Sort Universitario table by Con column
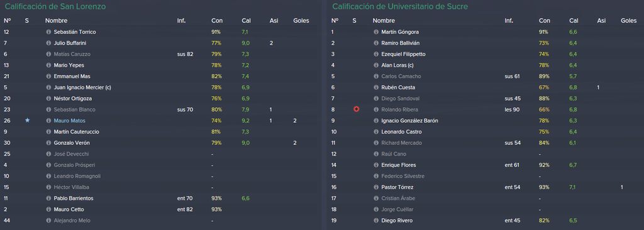 coord(545,21)
